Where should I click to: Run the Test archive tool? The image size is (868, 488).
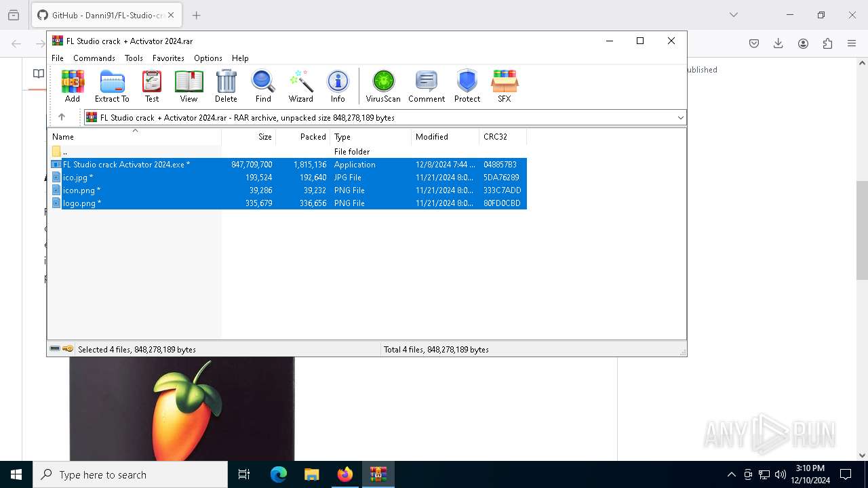pos(152,86)
